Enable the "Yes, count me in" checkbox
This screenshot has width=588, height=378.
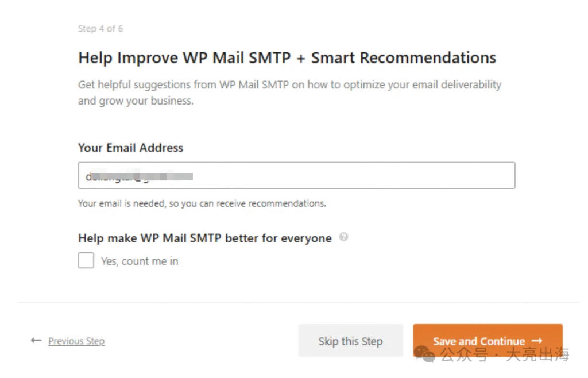[86, 260]
